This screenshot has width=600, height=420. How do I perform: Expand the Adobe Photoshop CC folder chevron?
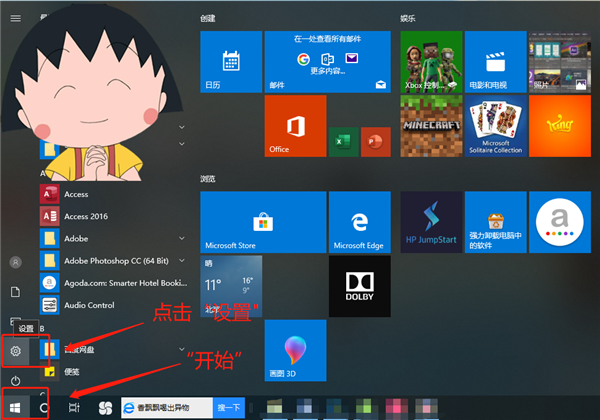pos(181,261)
